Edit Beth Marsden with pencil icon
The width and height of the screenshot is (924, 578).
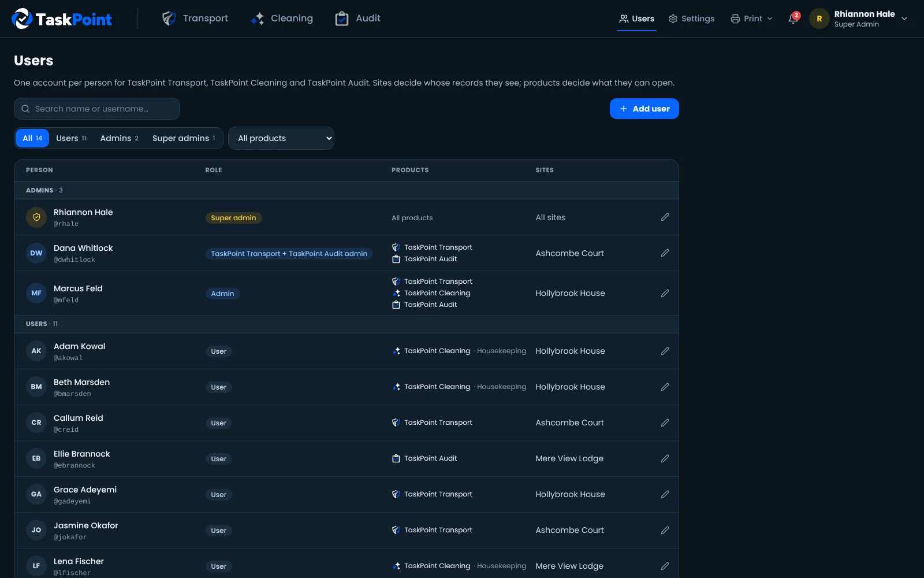(665, 387)
